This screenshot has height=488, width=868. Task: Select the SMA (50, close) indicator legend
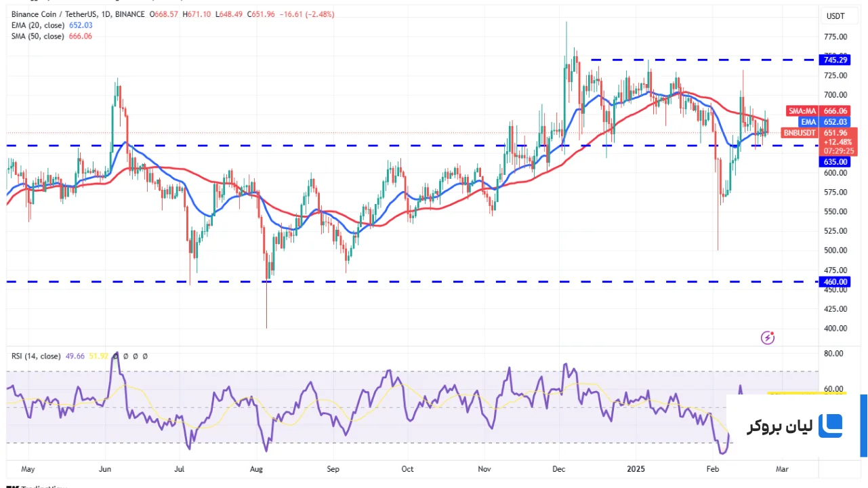pyautogui.click(x=37, y=36)
